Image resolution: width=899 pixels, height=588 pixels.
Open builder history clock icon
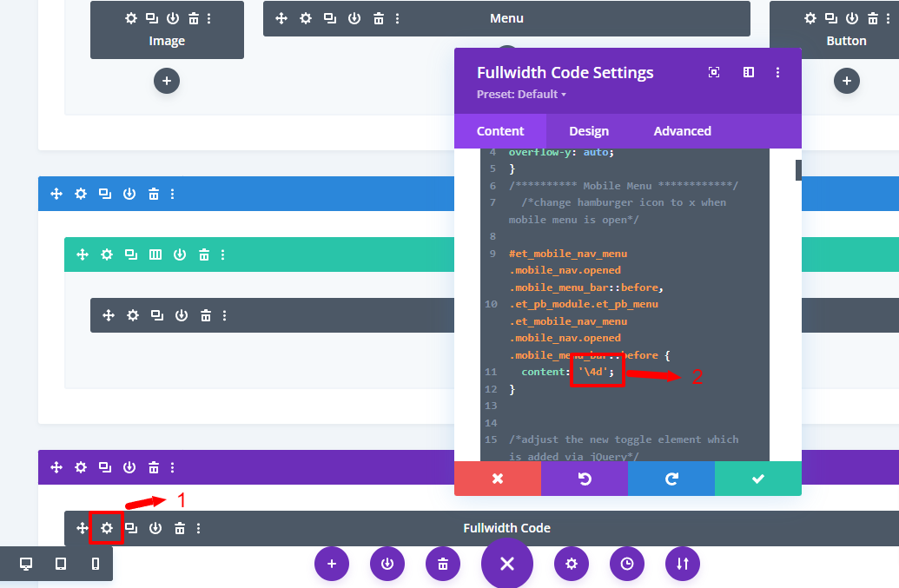627,564
